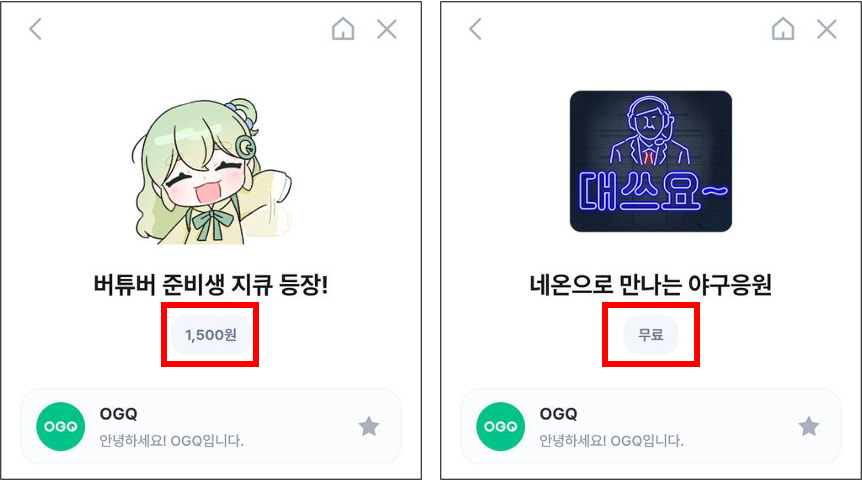The image size is (862, 480).
Task: Select the title 버튜버 준비생 지큐 등장!
Action: 211,285
